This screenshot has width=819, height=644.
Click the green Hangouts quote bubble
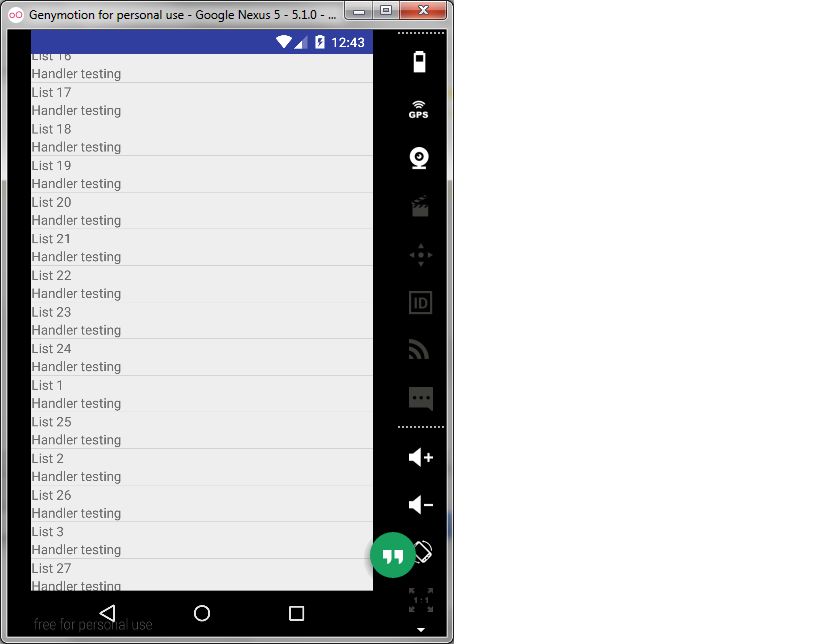(392, 555)
